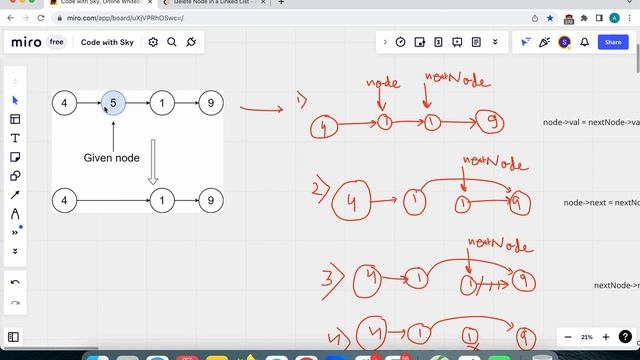Select text node->val = nextNode->val

tap(591, 122)
